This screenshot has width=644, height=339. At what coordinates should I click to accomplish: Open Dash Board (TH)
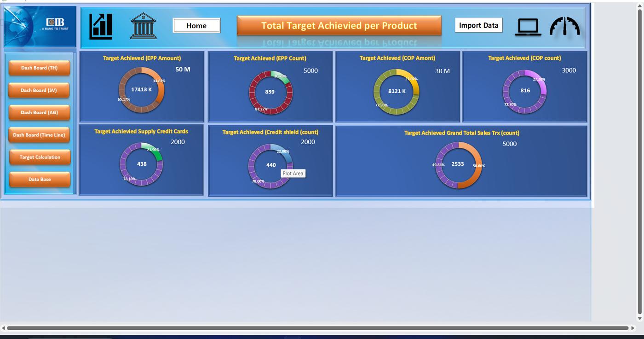39,68
